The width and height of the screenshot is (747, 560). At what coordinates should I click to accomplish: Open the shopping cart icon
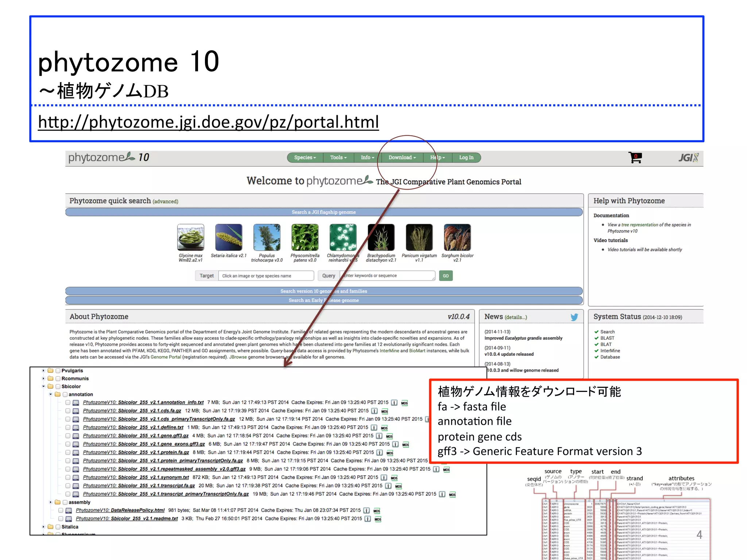pyautogui.click(x=635, y=157)
